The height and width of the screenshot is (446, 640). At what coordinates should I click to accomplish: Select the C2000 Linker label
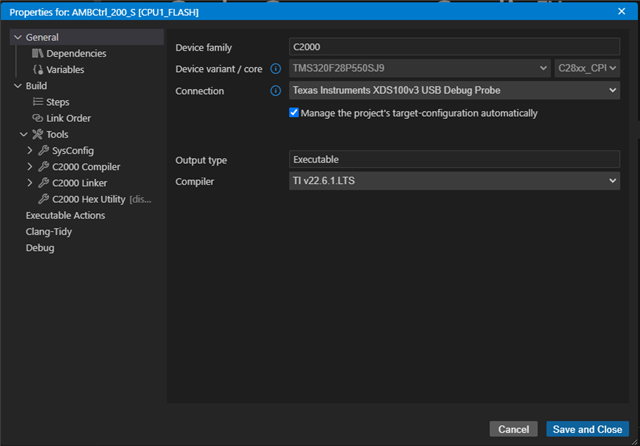[80, 183]
